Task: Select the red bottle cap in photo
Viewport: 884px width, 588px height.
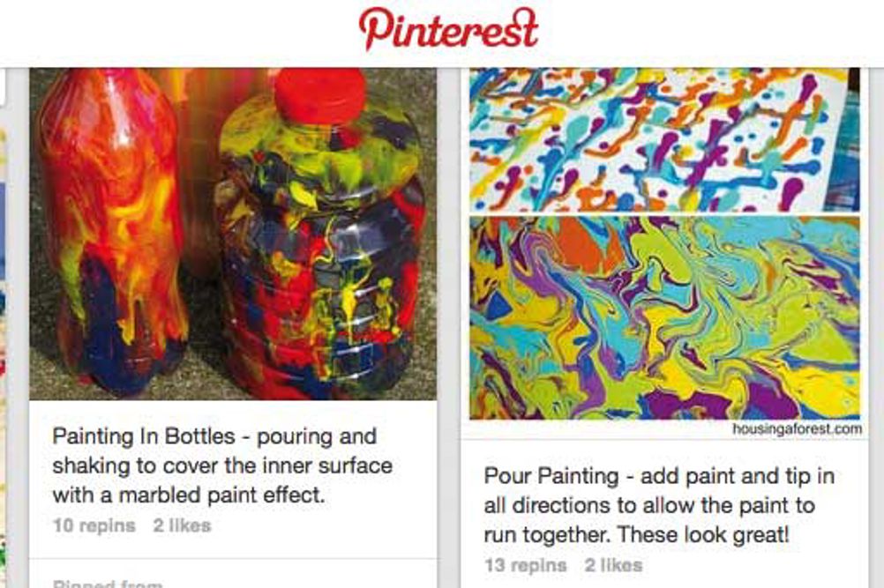Action: point(320,96)
